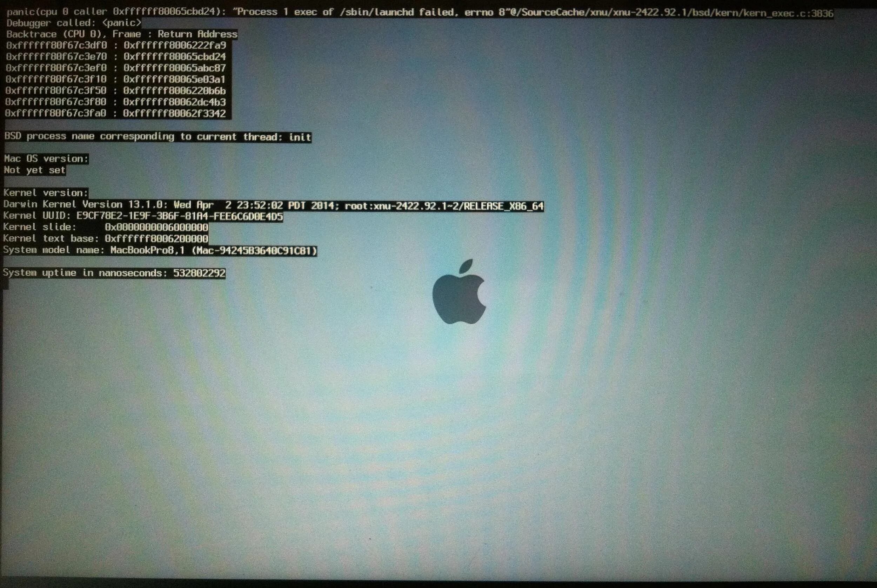Click the 'Not yet set' text
This screenshot has height=588, width=877.
[x=35, y=170]
